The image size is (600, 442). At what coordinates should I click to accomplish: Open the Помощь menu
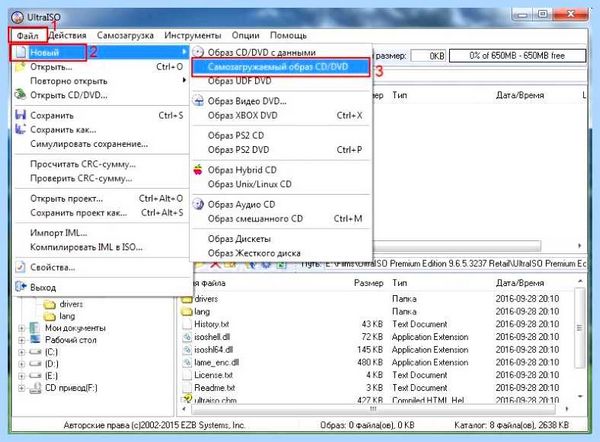point(288,36)
